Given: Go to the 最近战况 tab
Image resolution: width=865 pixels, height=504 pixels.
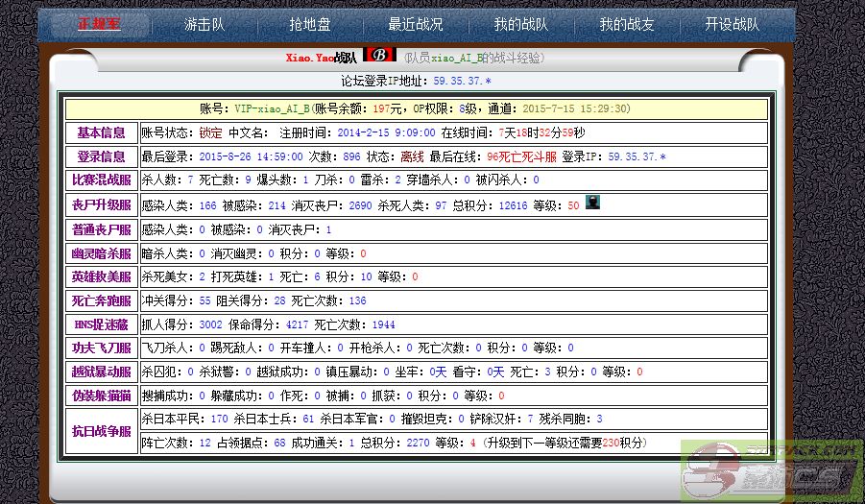Looking at the screenshot, I should pyautogui.click(x=415, y=24).
